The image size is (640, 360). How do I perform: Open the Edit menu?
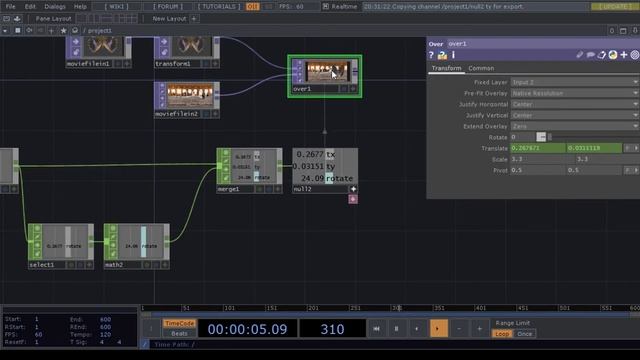point(30,7)
